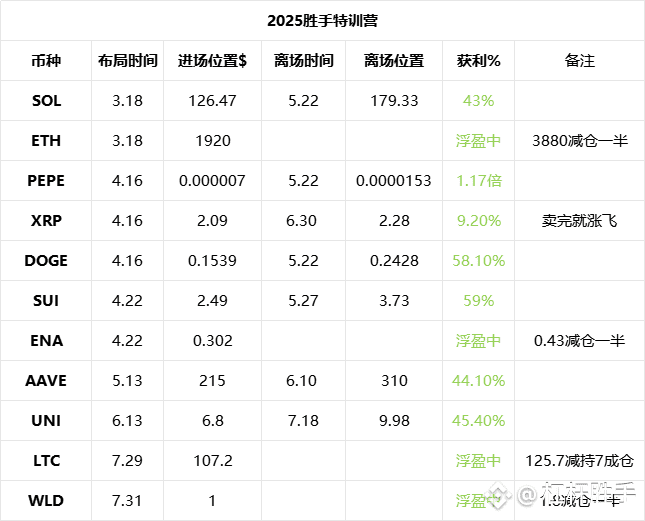Image resolution: width=645 pixels, height=521 pixels.
Task: Select UNI exit date 7.18
Action: click(304, 421)
